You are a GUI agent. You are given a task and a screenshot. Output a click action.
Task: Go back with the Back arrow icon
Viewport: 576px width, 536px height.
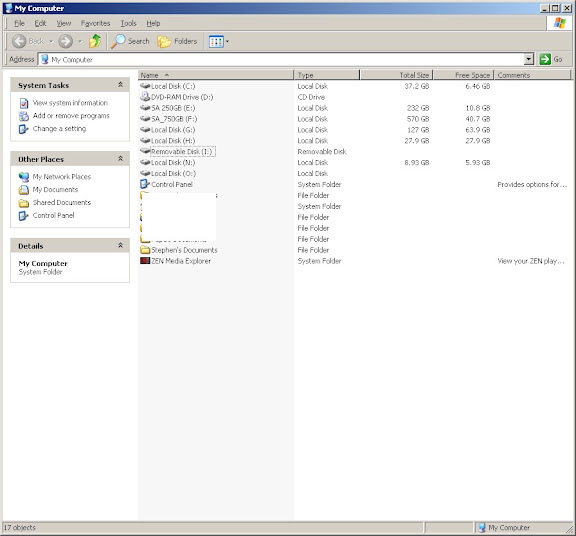[x=19, y=41]
